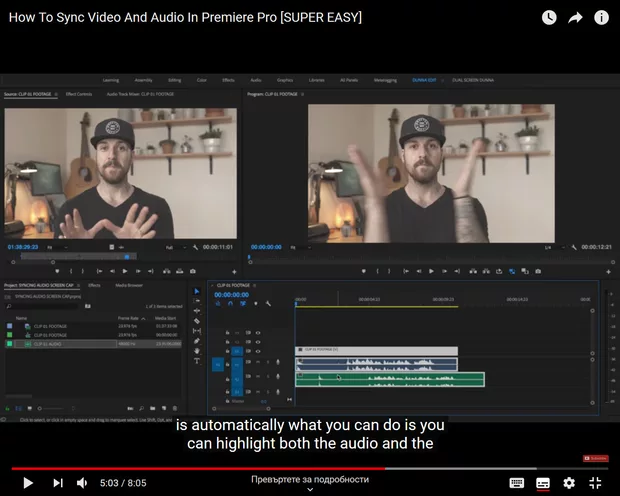Select the Selection arrow tool in Premiere's toolbar
Screen dimensions: 620x496
(196, 292)
